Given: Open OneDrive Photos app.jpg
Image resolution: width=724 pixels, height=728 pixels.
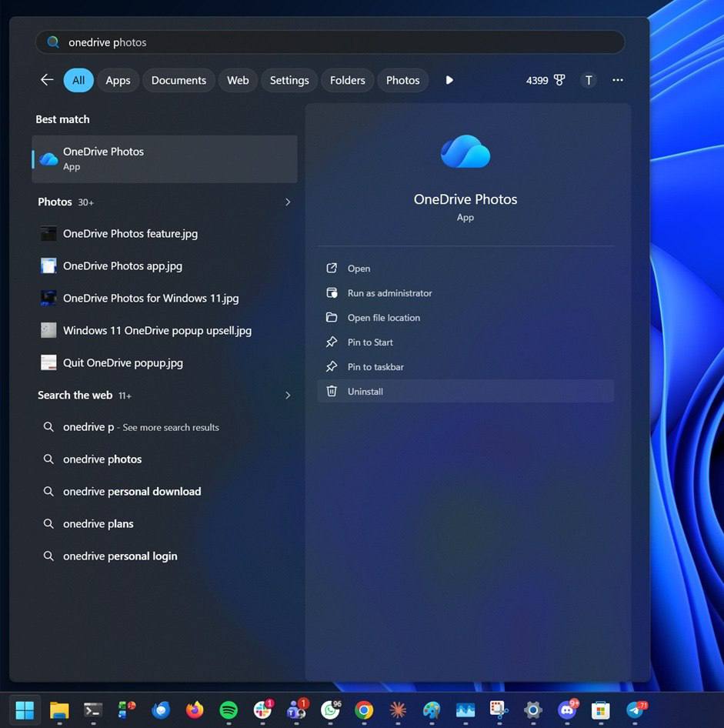Looking at the screenshot, I should [165, 265].
